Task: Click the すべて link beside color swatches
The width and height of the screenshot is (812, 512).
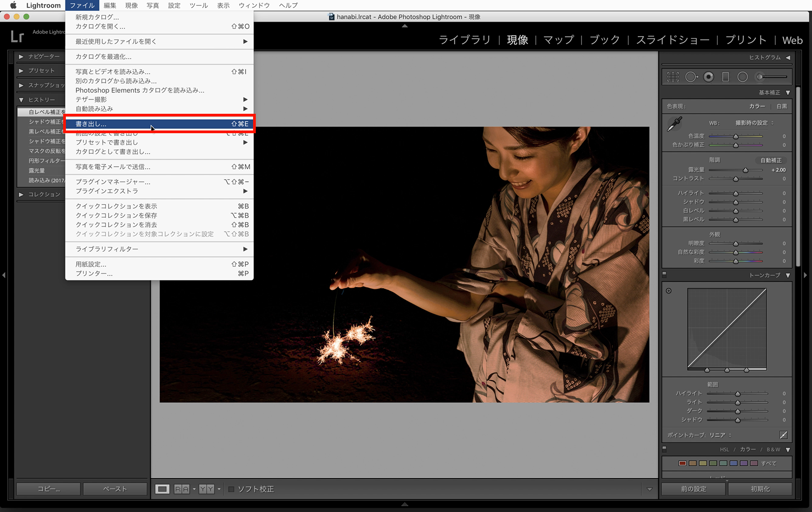Action: [x=769, y=463]
